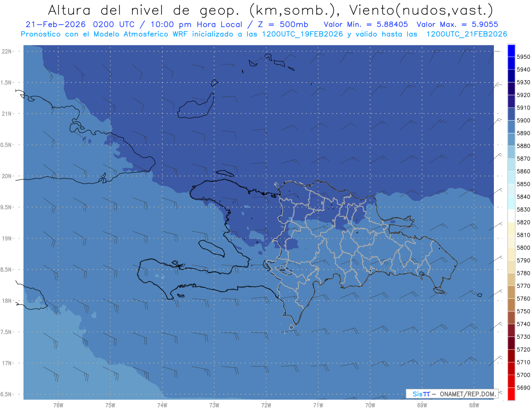Click the '5780' legend value
532x411 pixels.
(x=523, y=273)
